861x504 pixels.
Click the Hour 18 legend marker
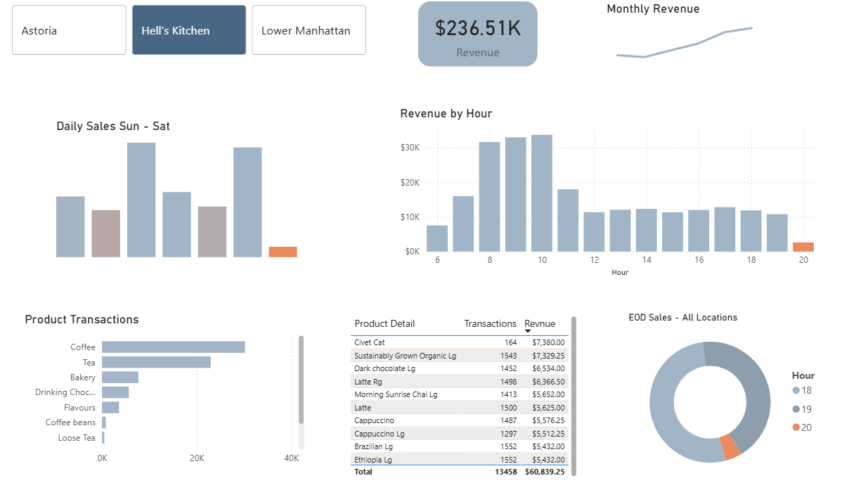(796, 391)
